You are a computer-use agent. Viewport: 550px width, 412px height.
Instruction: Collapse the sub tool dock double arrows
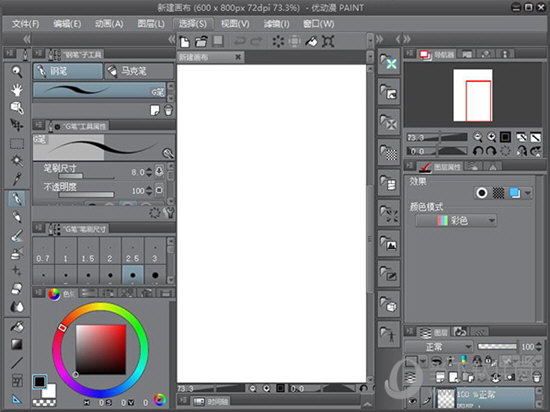tap(172, 39)
